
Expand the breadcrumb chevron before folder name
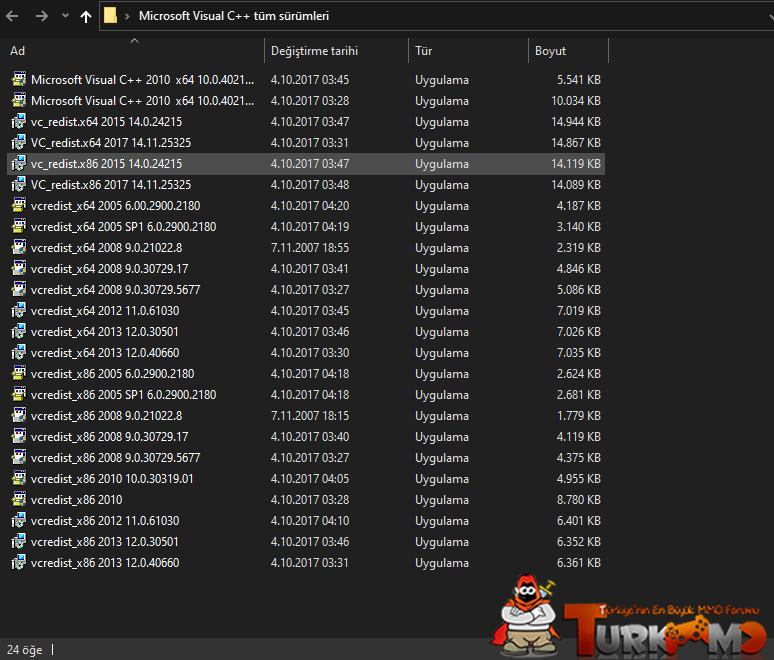click(x=127, y=16)
